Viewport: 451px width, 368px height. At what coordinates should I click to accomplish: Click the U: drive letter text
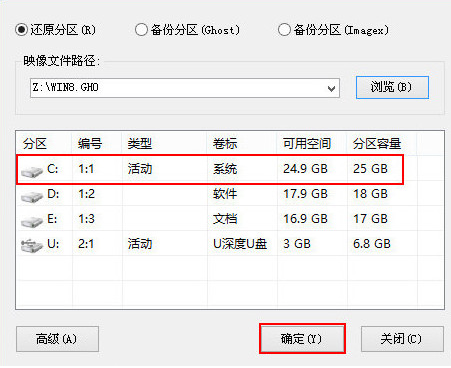pos(53,244)
